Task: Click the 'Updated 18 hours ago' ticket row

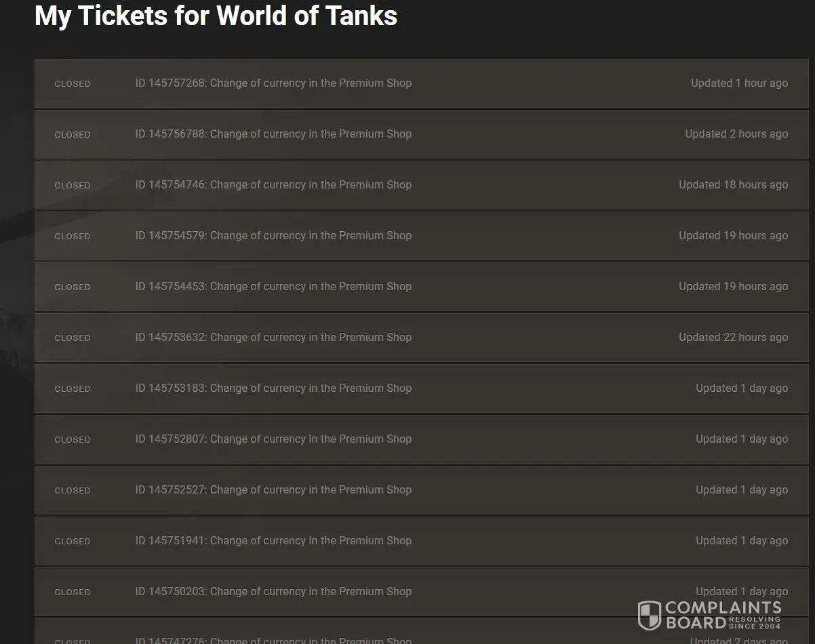Action: pyautogui.click(x=733, y=185)
